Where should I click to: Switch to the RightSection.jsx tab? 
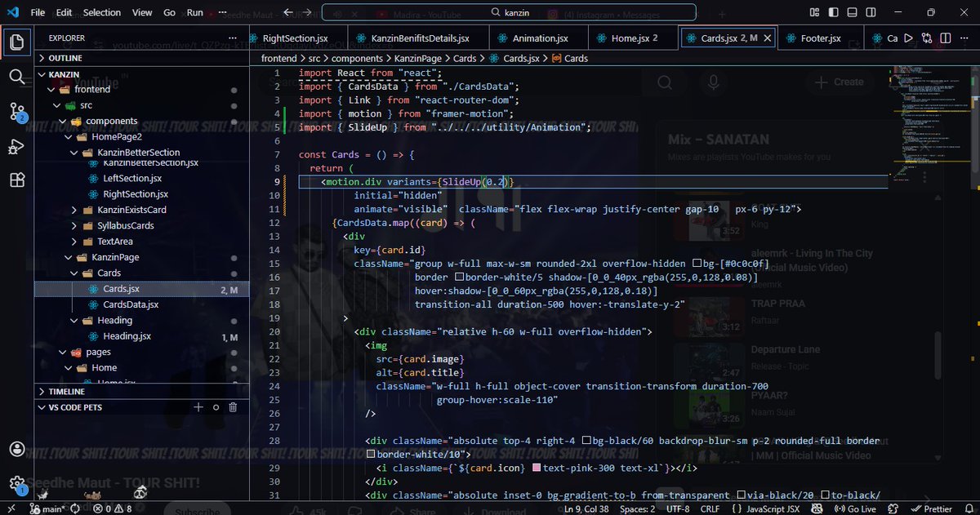pyautogui.click(x=295, y=38)
